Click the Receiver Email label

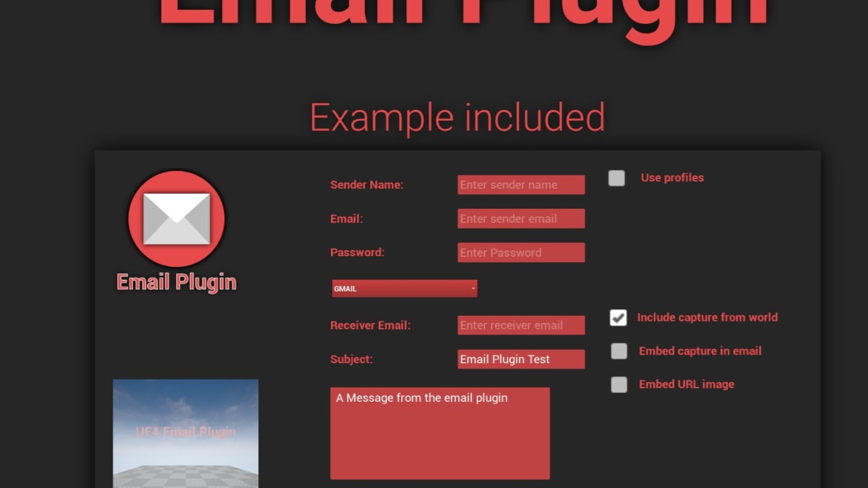click(370, 325)
